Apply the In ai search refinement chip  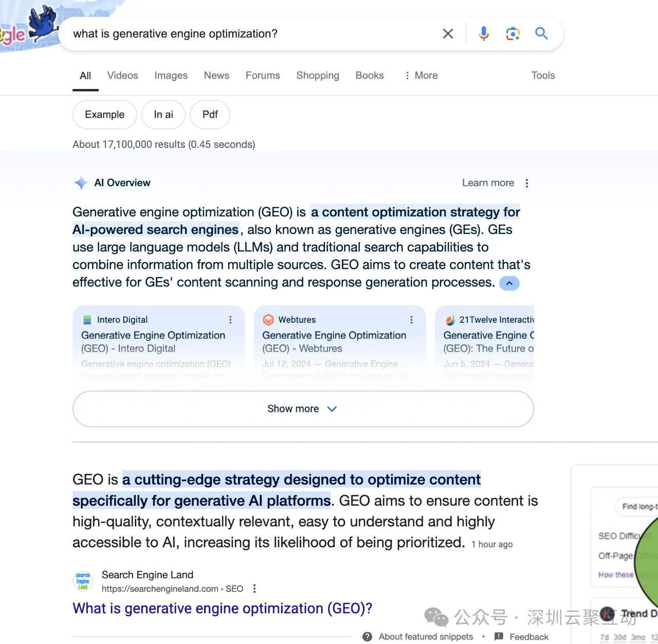coord(163,115)
